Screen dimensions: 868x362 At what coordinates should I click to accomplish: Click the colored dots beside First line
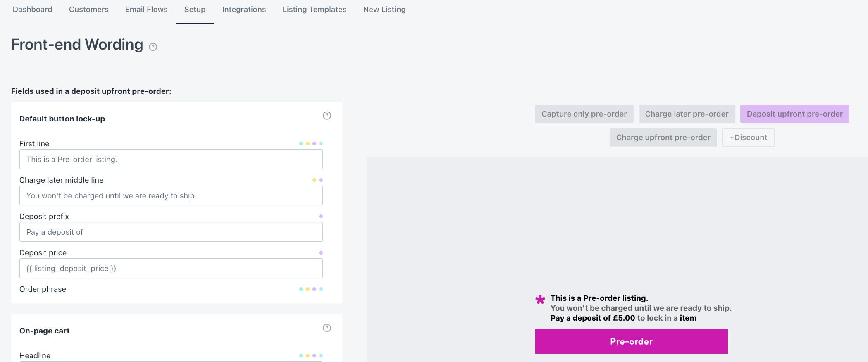coord(311,144)
